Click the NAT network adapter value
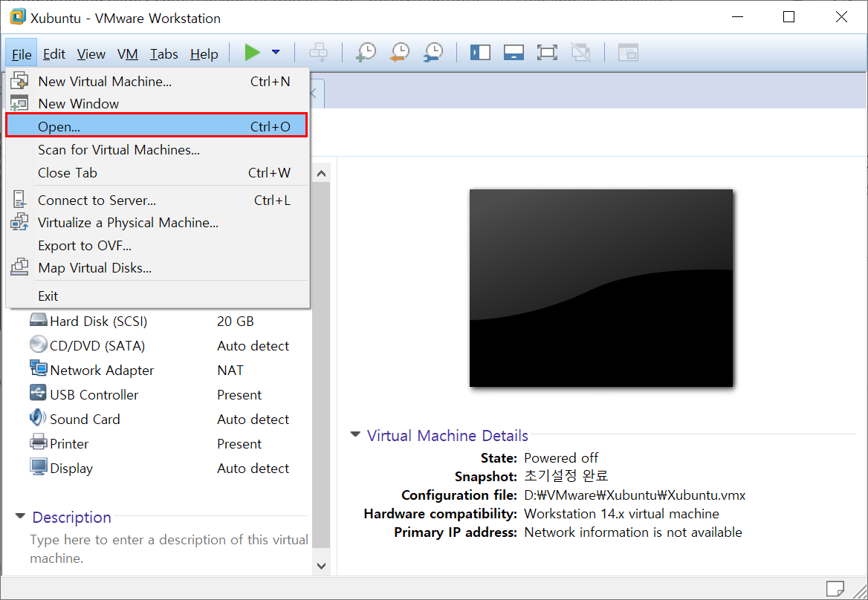The width and height of the screenshot is (868, 600). pos(230,370)
